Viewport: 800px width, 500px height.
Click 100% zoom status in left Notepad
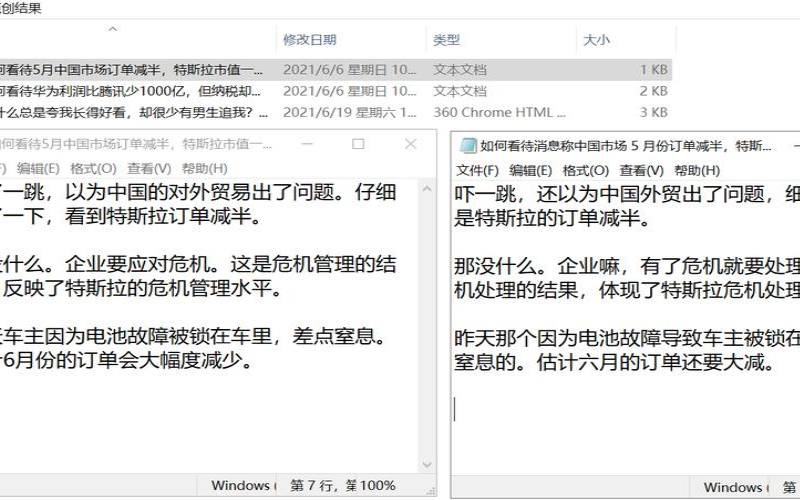378,486
